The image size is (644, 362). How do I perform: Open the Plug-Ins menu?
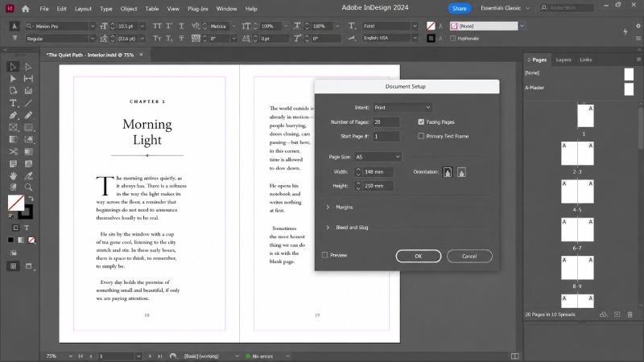pos(197,9)
